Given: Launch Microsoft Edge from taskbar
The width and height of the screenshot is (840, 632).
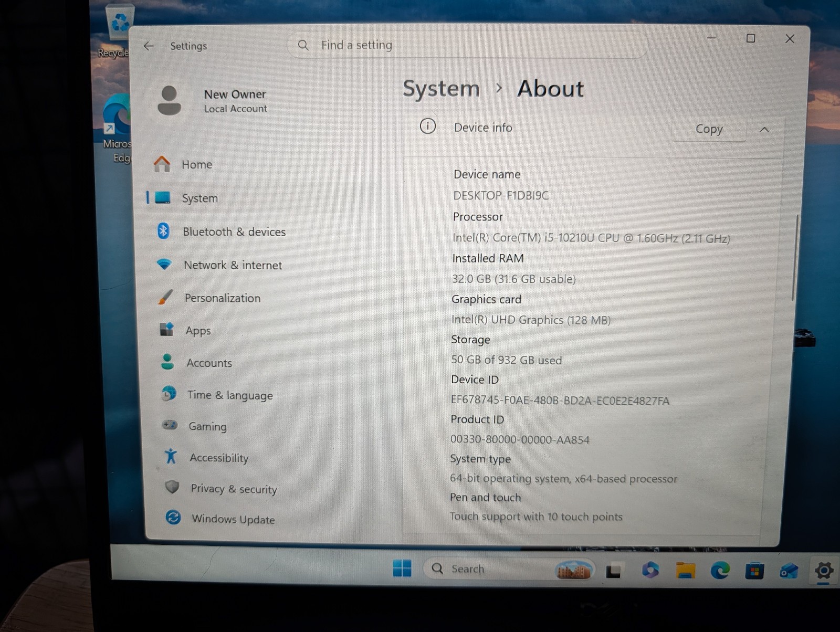Looking at the screenshot, I should [x=720, y=570].
